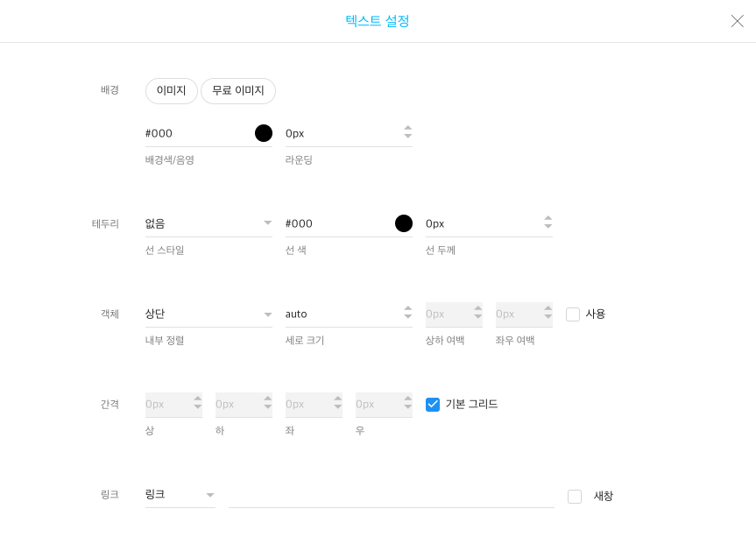Click the 이미지 background button
756x558 pixels.
[x=172, y=91]
